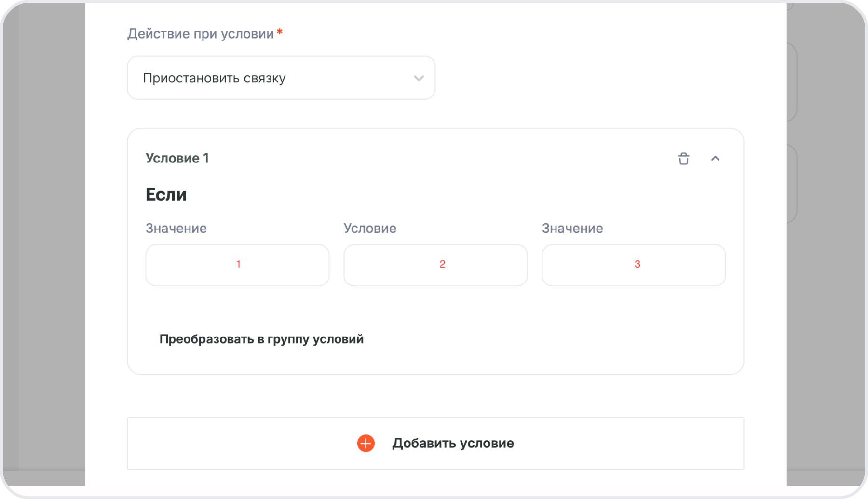Click the dimmed backdrop left of dialog
This screenshot has width=868, height=499.
43,241
